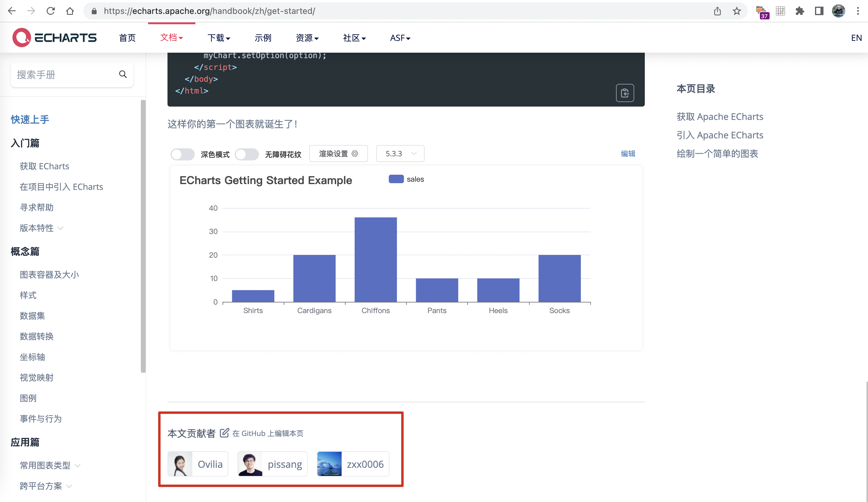Open the browser extensions puzzle icon

(x=800, y=11)
